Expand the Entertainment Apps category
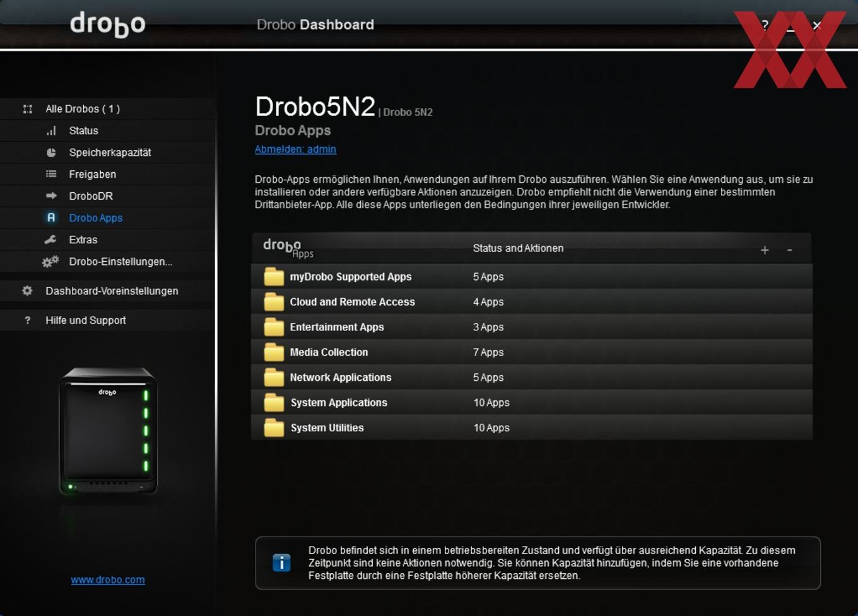 coord(532,327)
